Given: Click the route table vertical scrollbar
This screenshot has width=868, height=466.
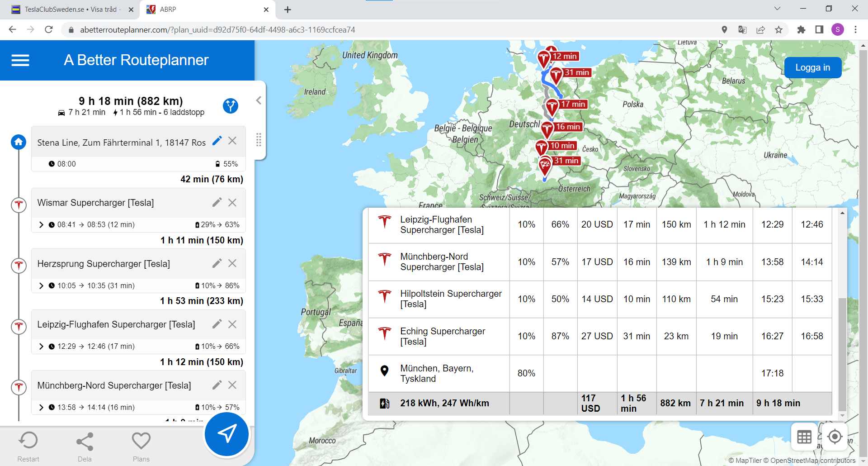Looking at the screenshot, I should click(x=842, y=354).
